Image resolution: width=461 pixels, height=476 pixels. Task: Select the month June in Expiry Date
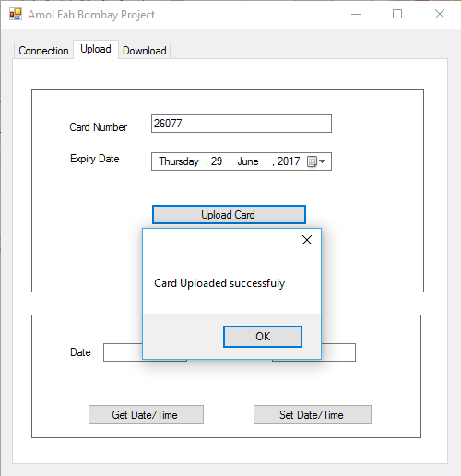[x=248, y=161]
